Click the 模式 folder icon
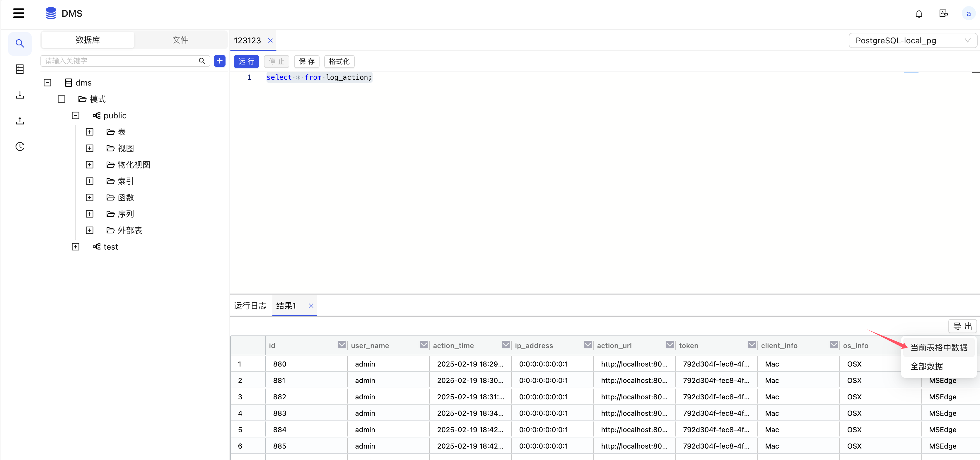980x460 pixels. (x=82, y=99)
